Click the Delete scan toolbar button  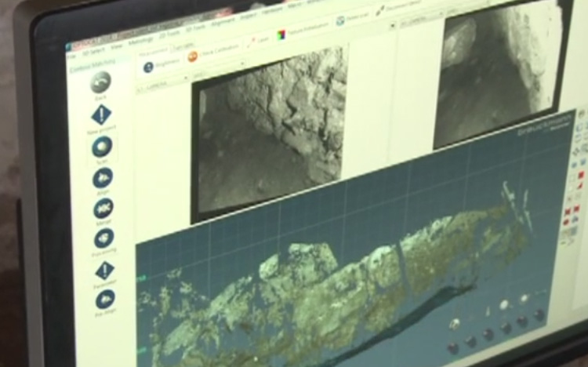click(353, 17)
